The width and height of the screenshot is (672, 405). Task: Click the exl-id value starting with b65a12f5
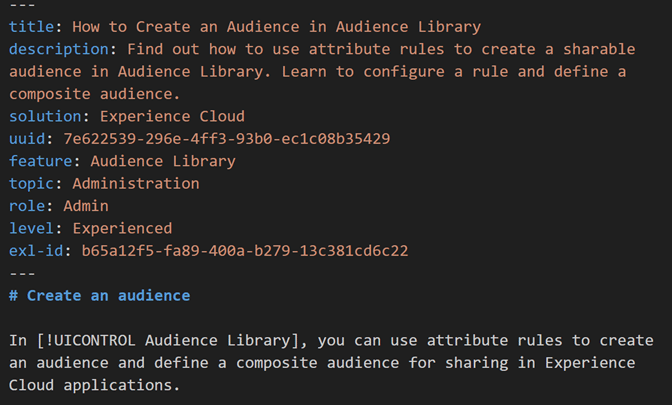click(244, 250)
